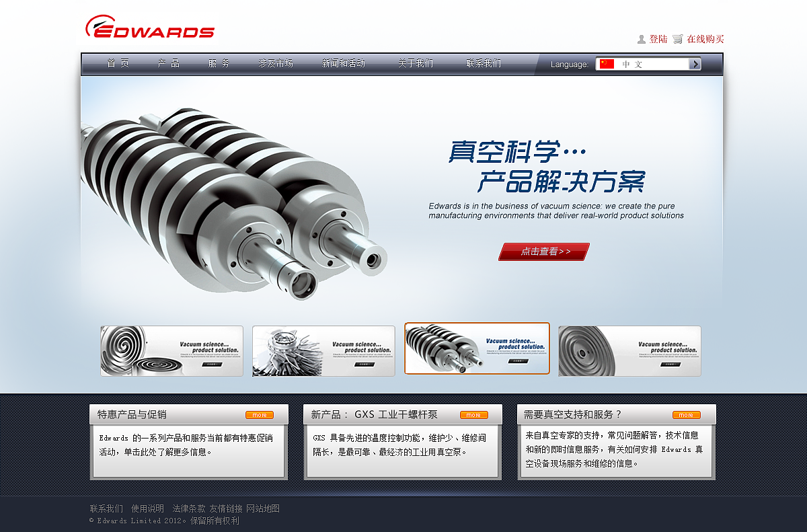This screenshot has height=532, width=807.
Task: Open the 登陆 login link
Action: tap(658, 39)
